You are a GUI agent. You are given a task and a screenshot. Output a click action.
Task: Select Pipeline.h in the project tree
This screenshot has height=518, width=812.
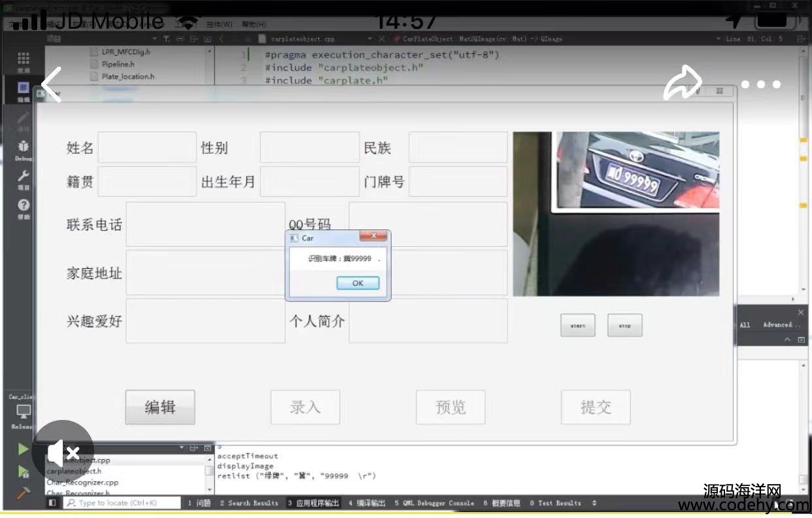tap(118, 64)
